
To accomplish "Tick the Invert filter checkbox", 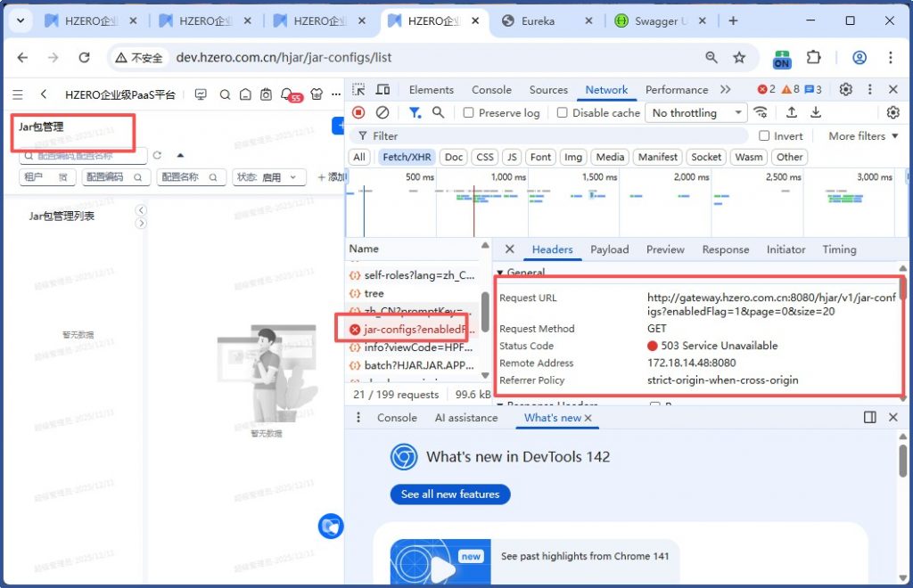I will click(x=764, y=136).
